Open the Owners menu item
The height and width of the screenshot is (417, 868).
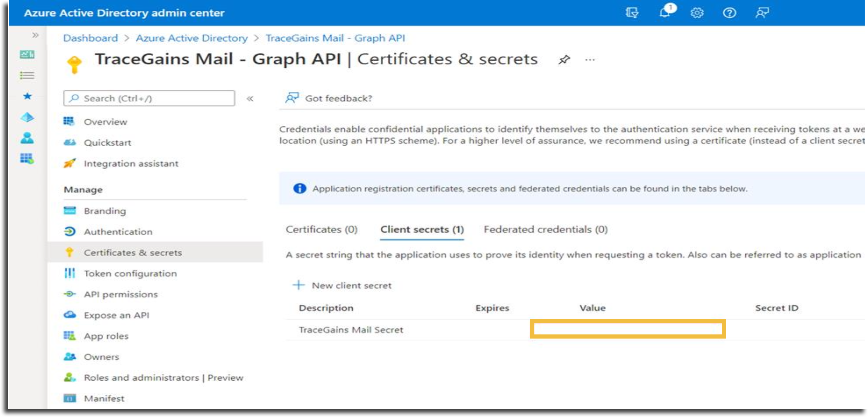(101, 357)
